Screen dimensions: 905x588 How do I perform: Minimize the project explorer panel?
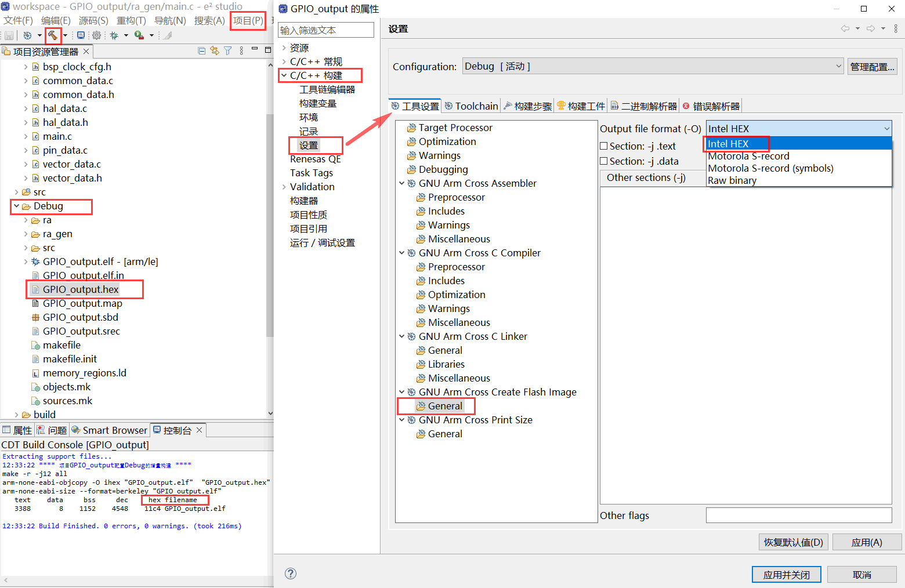pyautogui.click(x=255, y=50)
